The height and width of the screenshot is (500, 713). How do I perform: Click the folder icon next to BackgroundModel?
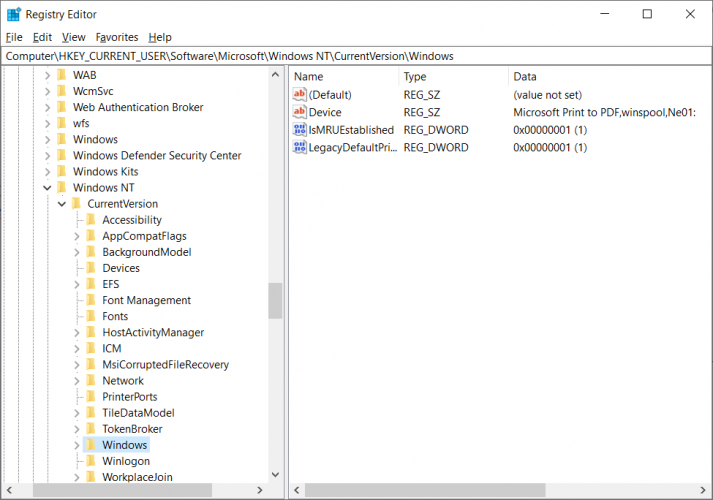tap(91, 252)
